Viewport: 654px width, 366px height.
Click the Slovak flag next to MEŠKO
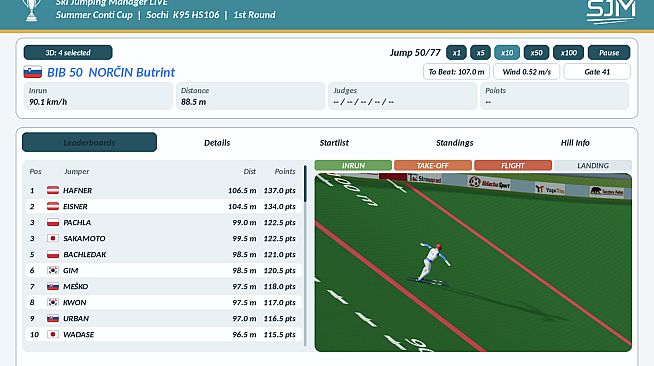click(53, 286)
